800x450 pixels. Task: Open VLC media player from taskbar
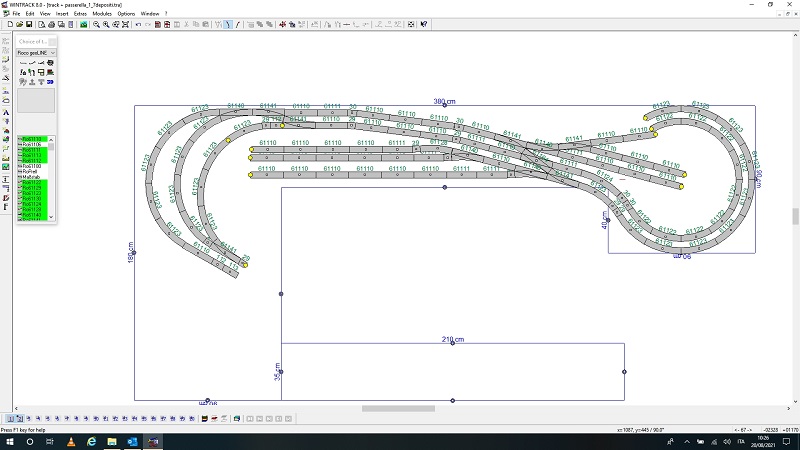(70, 441)
